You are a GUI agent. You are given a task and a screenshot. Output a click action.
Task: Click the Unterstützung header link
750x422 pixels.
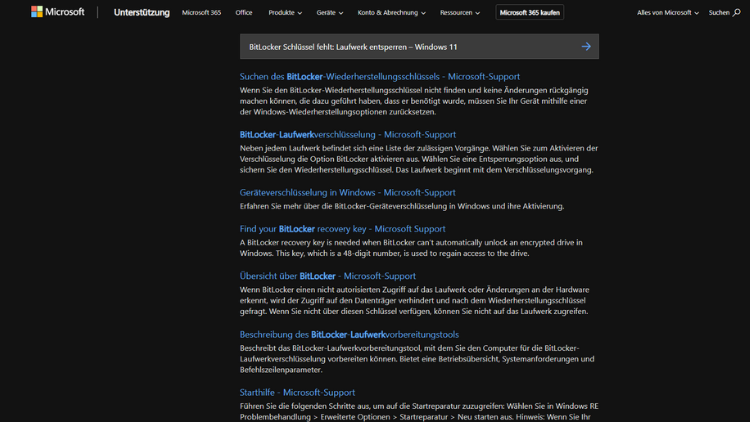(142, 13)
